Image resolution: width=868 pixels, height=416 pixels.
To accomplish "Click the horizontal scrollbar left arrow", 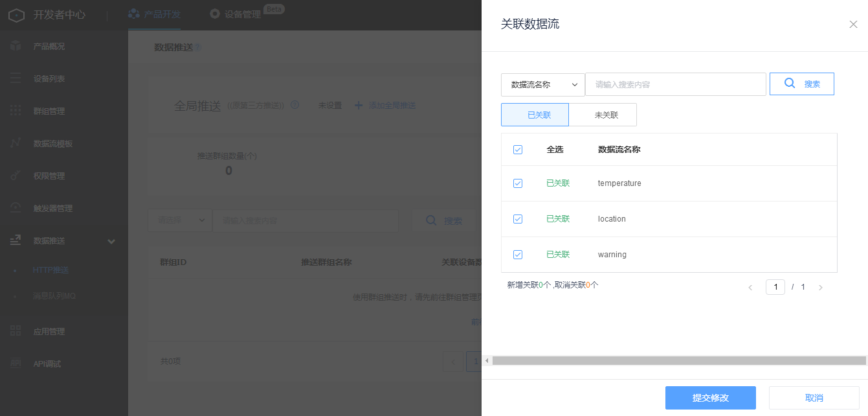I will (487, 360).
